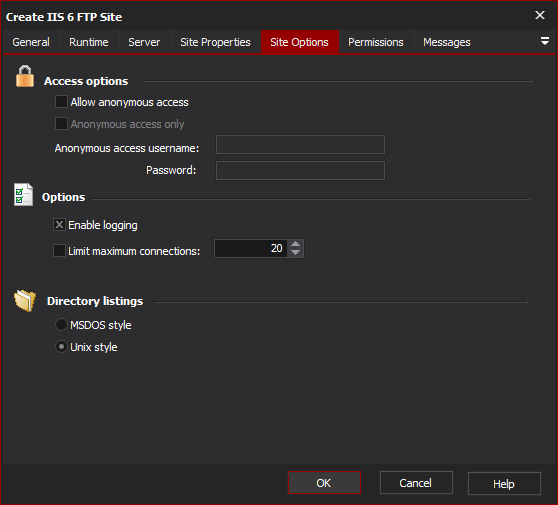Click the dialog title 'Create IIS 6 FTP Site'
This screenshot has width=558, height=505.
tap(64, 17)
